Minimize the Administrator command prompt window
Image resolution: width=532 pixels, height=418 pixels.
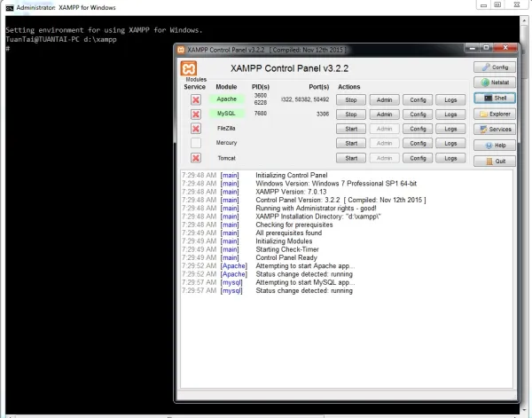tap(483, 4)
